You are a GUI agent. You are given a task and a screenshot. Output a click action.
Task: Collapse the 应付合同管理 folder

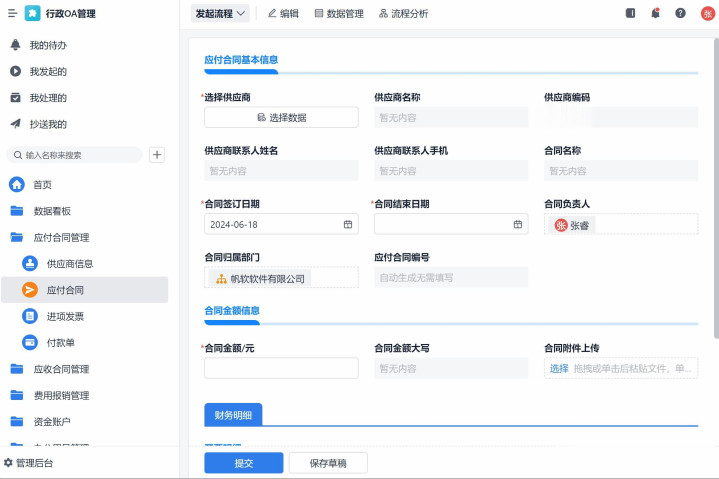(60, 237)
